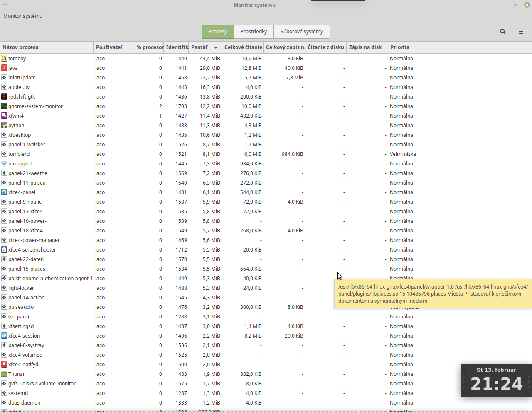
Task: Switch to the Prostriedky tab
Action: pyautogui.click(x=254, y=32)
